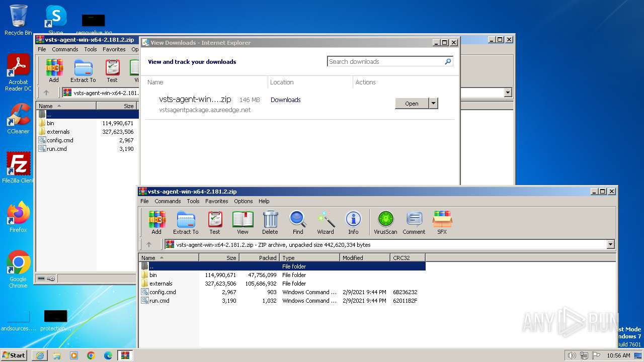The width and height of the screenshot is (644, 362).
Task: Expand the background WinRAR address bar dropdown
Action: [x=508, y=93]
